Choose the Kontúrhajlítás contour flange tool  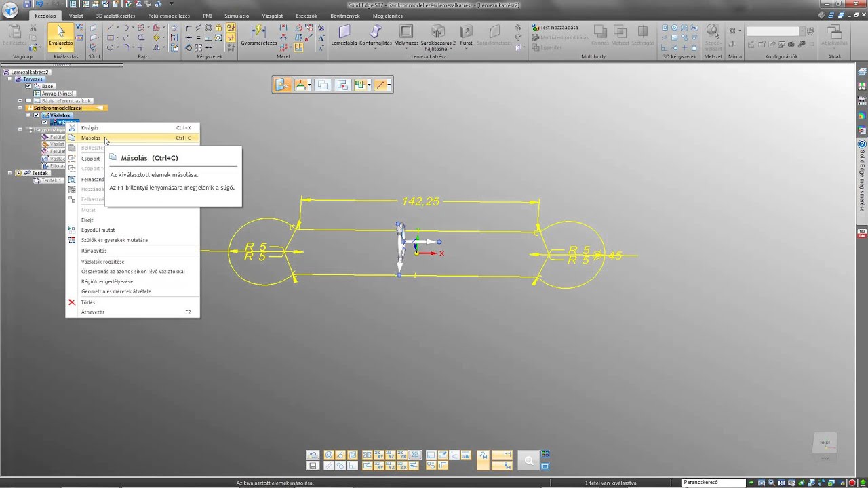[376, 35]
